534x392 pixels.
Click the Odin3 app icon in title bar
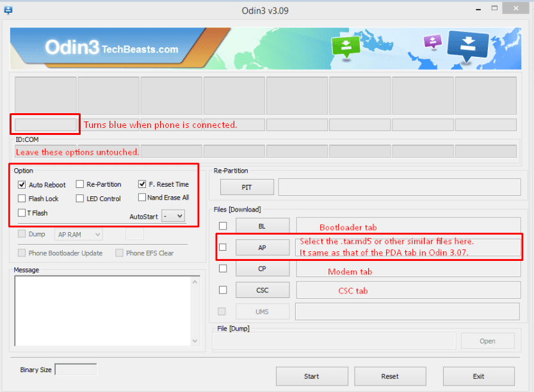pyautogui.click(x=8, y=10)
